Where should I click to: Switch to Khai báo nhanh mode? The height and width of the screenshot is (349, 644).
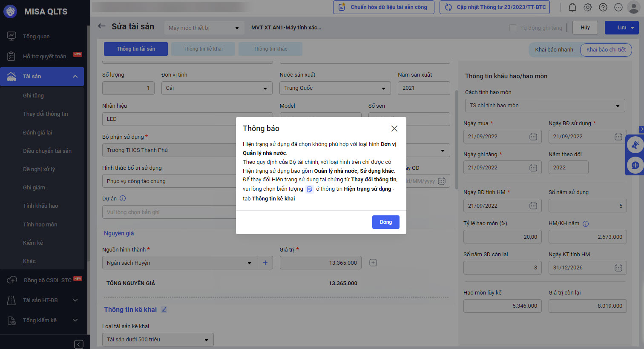click(x=554, y=50)
